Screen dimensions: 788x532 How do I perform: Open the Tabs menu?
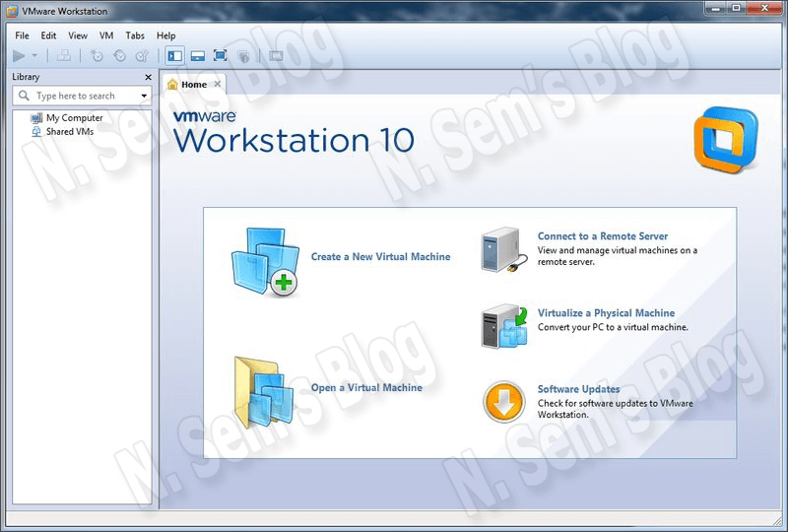pyautogui.click(x=135, y=35)
